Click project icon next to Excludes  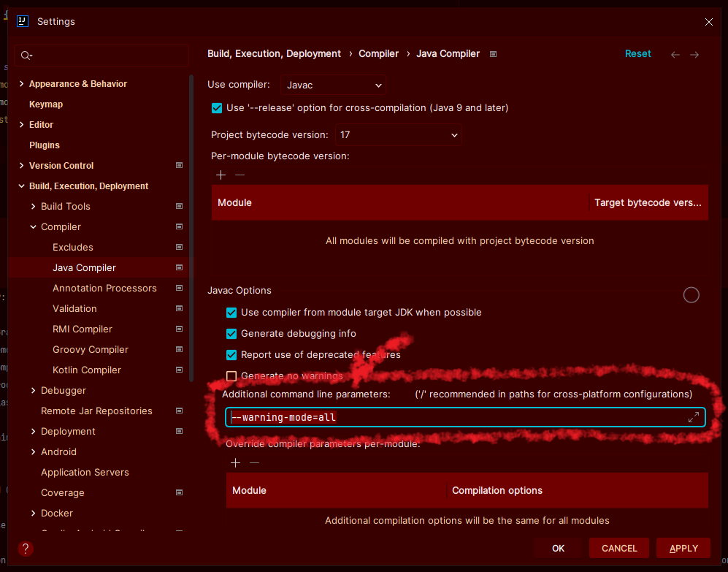pyautogui.click(x=179, y=247)
